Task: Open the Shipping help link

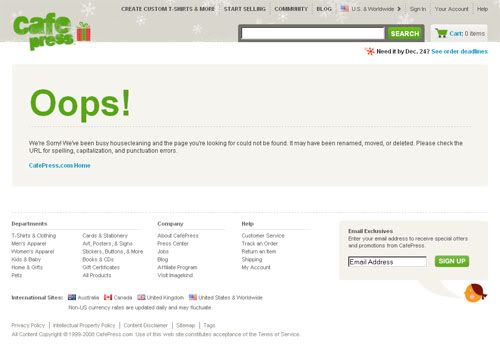Action: pos(252,259)
